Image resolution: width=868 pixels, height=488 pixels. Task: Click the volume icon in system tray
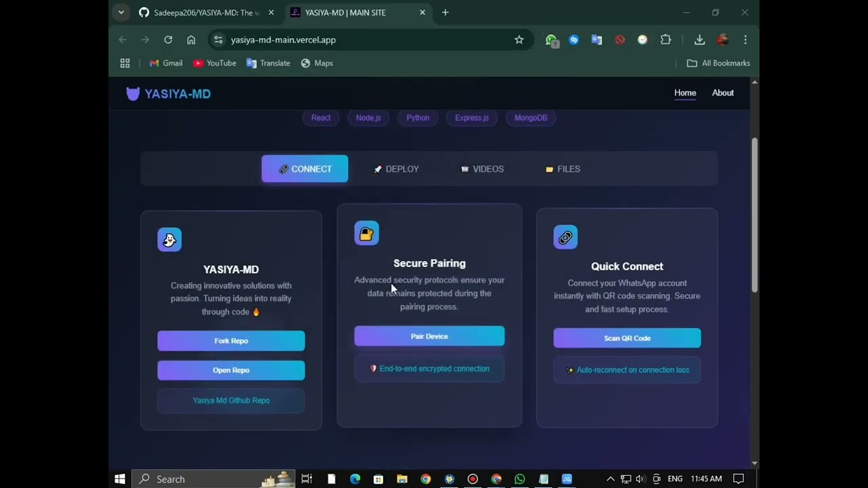641,479
